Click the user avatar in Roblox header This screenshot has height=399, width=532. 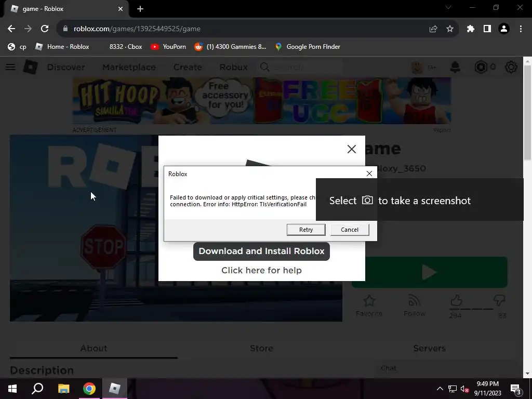coord(417,67)
